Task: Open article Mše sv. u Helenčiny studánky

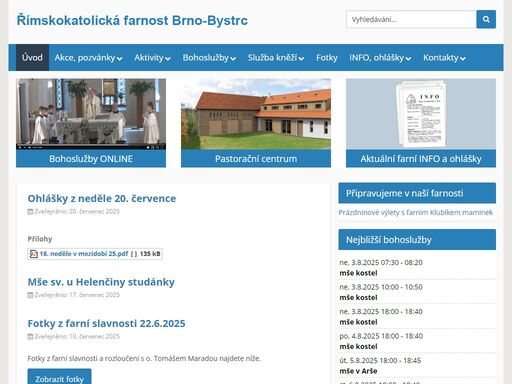Action: click(x=101, y=282)
